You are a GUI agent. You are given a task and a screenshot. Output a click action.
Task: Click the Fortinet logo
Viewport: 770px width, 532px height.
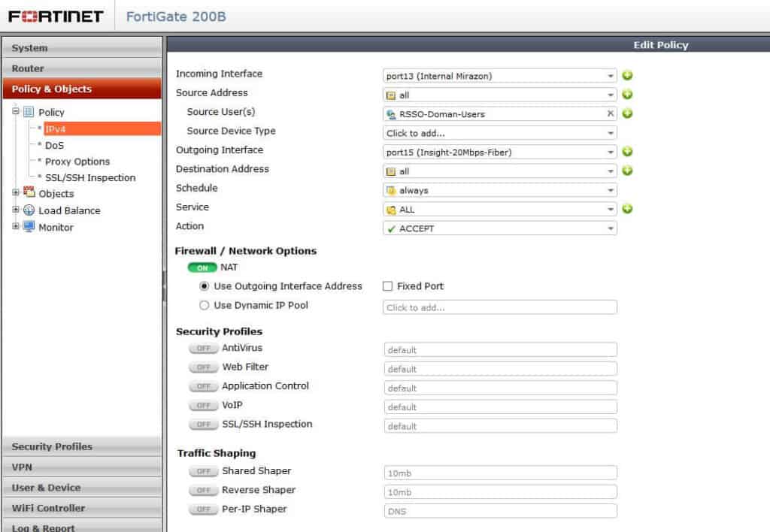tap(54, 15)
